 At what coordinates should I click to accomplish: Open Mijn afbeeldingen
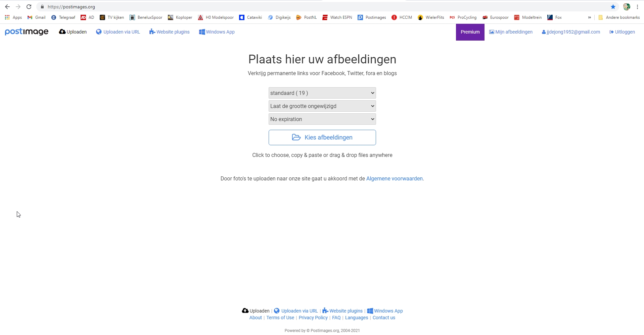511,32
